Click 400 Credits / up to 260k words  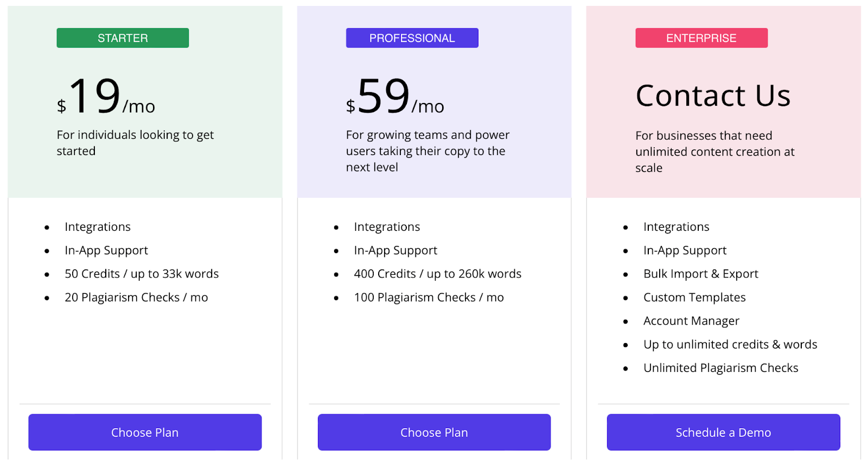pos(438,274)
